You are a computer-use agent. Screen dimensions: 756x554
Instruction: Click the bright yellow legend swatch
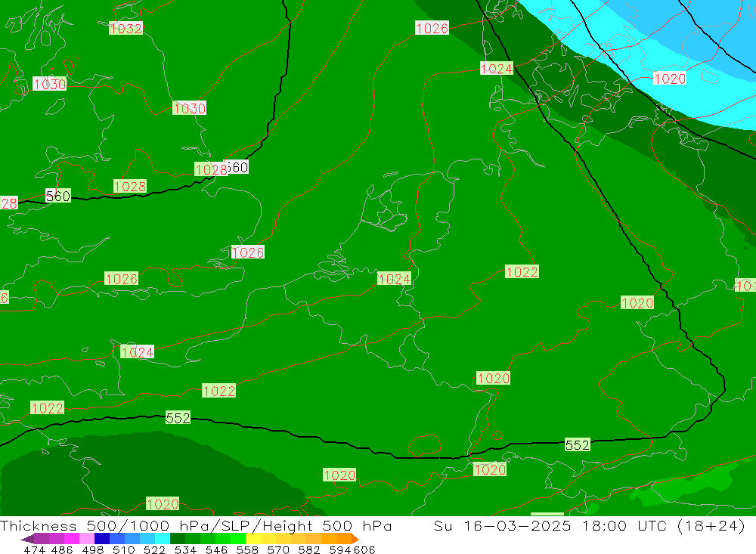coord(253,539)
